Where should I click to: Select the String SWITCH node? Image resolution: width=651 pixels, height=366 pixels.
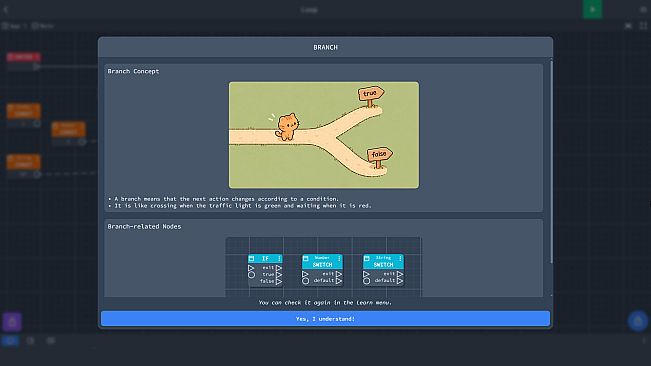(383, 270)
